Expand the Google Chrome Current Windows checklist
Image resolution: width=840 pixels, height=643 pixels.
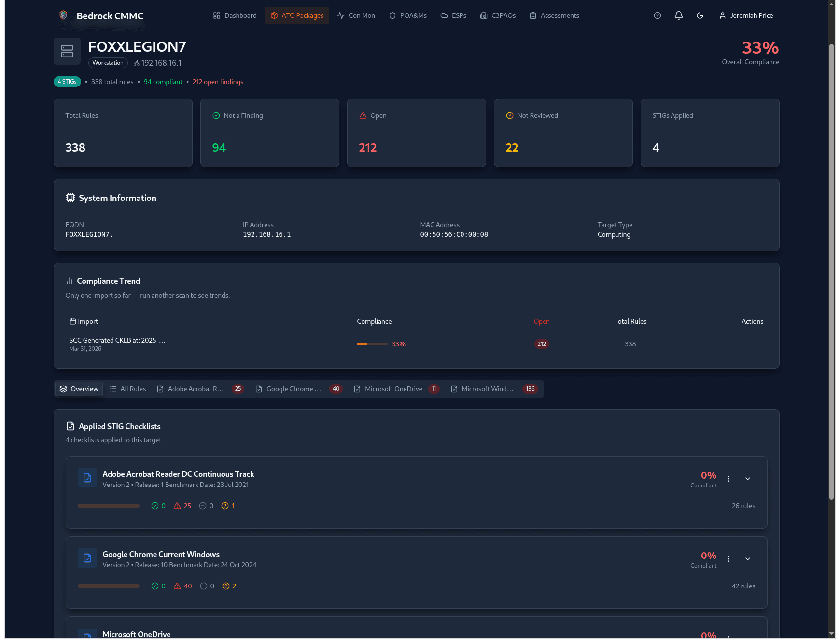pos(747,559)
